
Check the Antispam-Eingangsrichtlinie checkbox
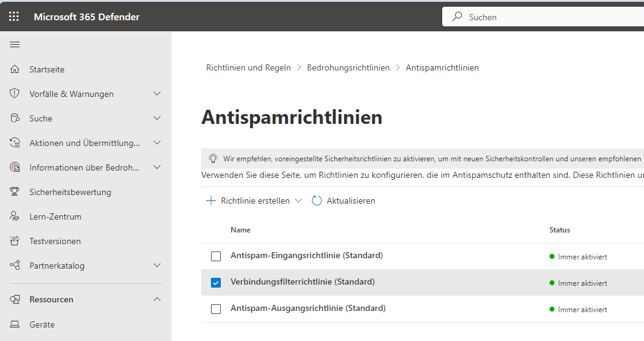pos(216,256)
